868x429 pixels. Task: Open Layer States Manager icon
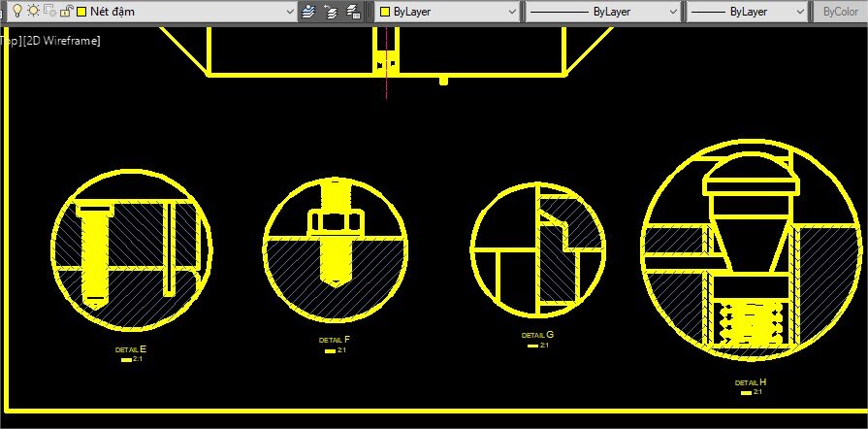[353, 12]
